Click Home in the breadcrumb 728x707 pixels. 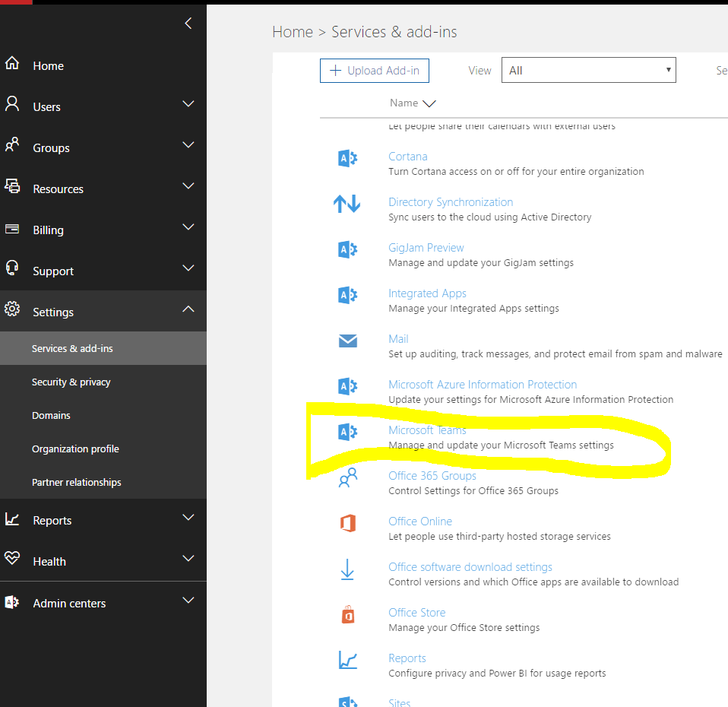point(293,32)
